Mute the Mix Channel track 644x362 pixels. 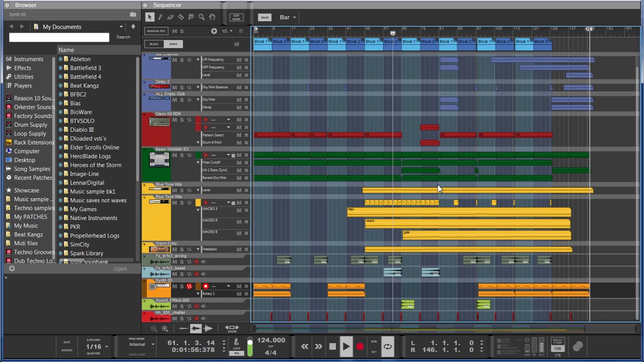(175, 60)
